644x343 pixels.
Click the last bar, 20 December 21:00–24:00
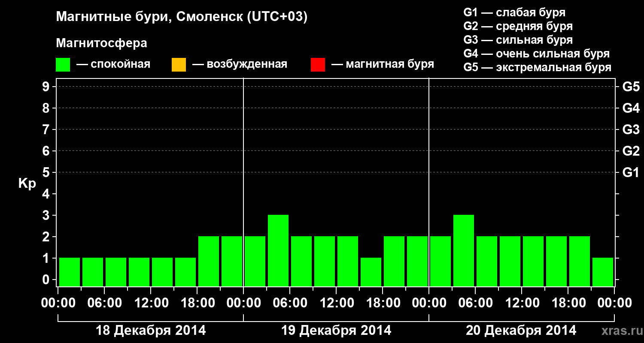(x=603, y=272)
